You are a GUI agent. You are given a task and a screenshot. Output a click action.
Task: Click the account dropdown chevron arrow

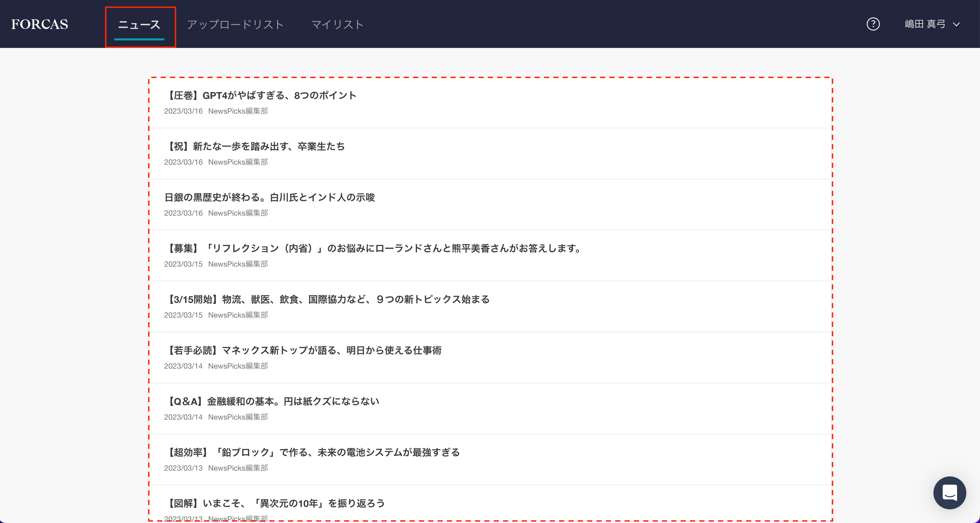click(x=956, y=24)
